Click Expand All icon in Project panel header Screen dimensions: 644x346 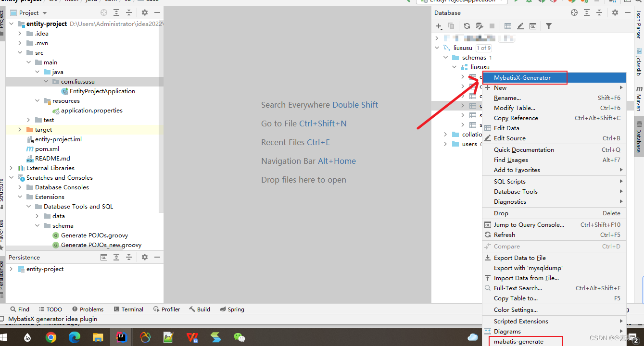[x=116, y=13]
